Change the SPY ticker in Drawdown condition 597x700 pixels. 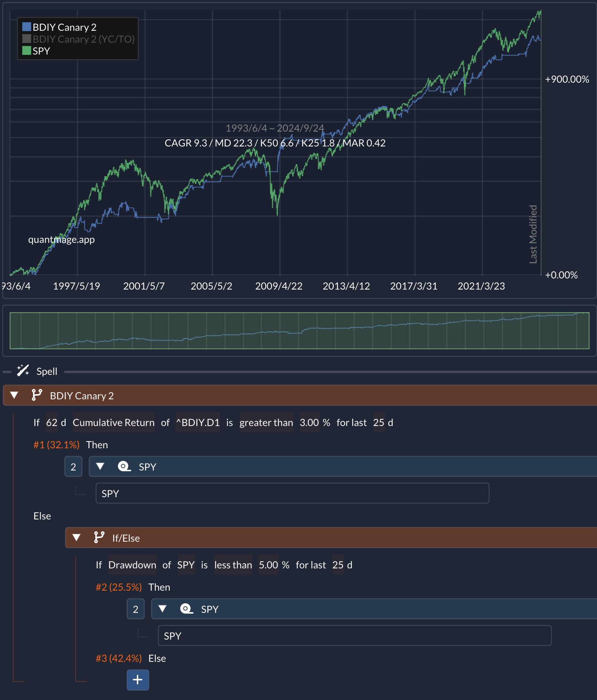tap(186, 565)
